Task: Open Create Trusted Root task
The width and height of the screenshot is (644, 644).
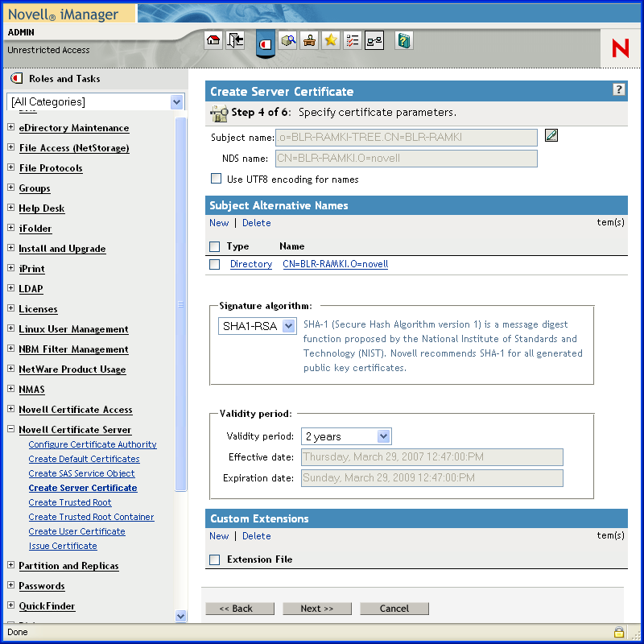Action: click(70, 502)
